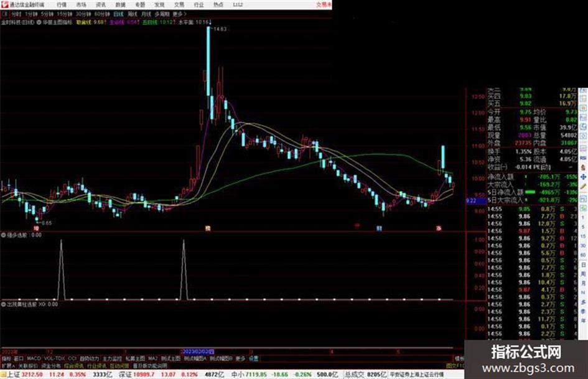588x379 pixels.
Task: Expand the 更多 period options
Action: pos(179,14)
